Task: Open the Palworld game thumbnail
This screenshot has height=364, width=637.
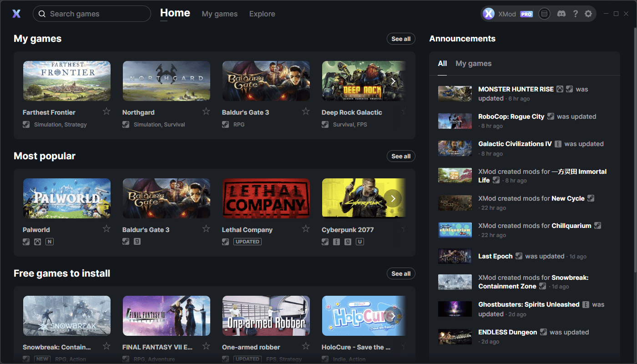Action: pyautogui.click(x=67, y=198)
